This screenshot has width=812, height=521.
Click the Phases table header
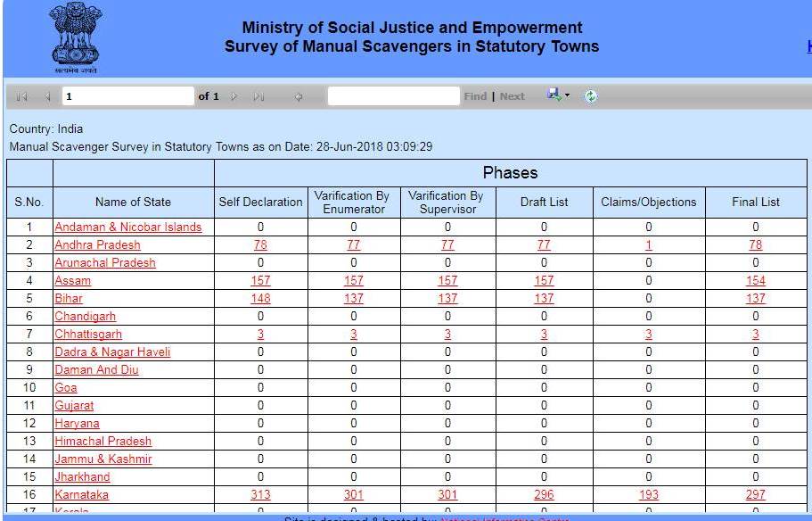click(510, 173)
